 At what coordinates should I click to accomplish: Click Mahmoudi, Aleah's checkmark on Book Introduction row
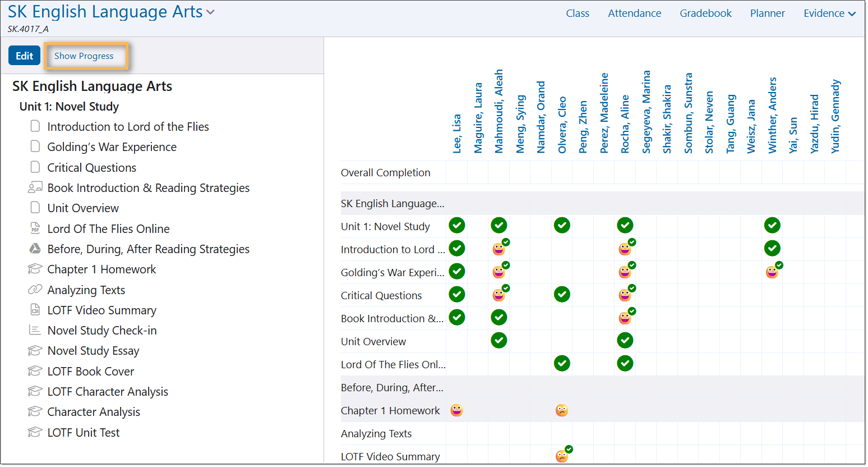[x=499, y=317]
